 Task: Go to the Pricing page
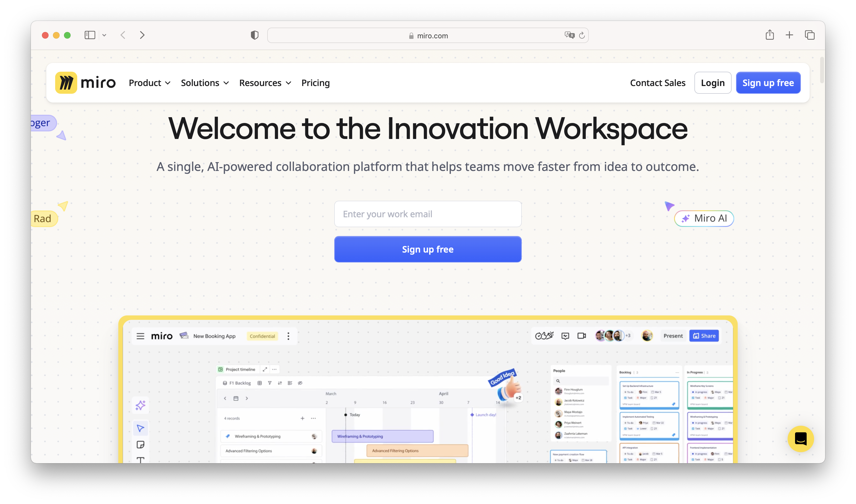click(315, 83)
